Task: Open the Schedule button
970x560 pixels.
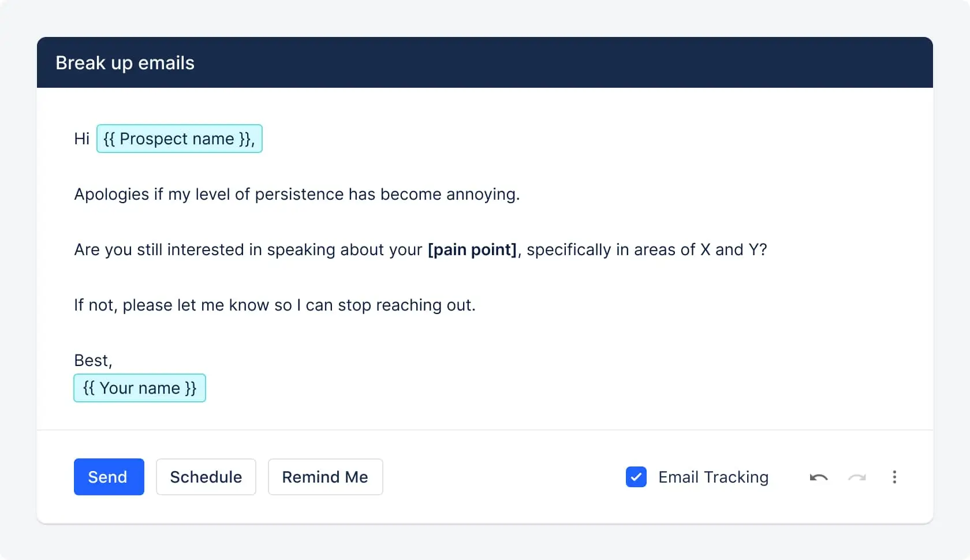Action: tap(206, 477)
